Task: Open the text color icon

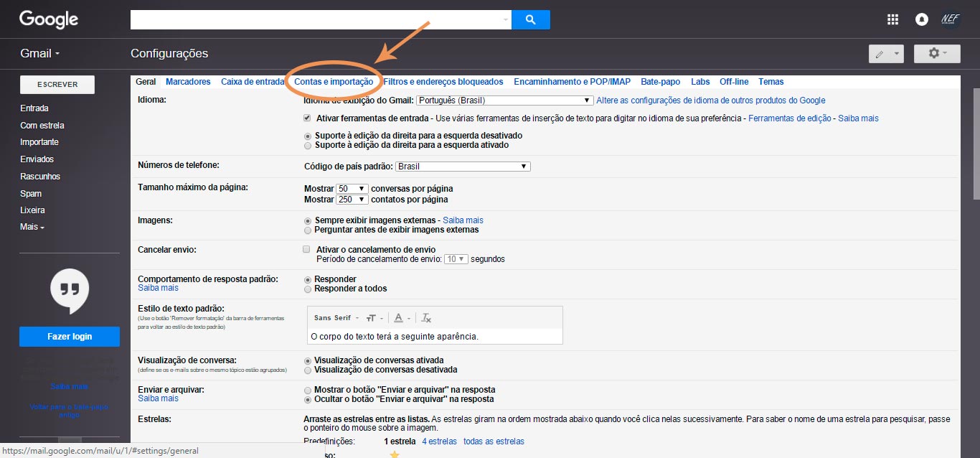Action: [401, 318]
